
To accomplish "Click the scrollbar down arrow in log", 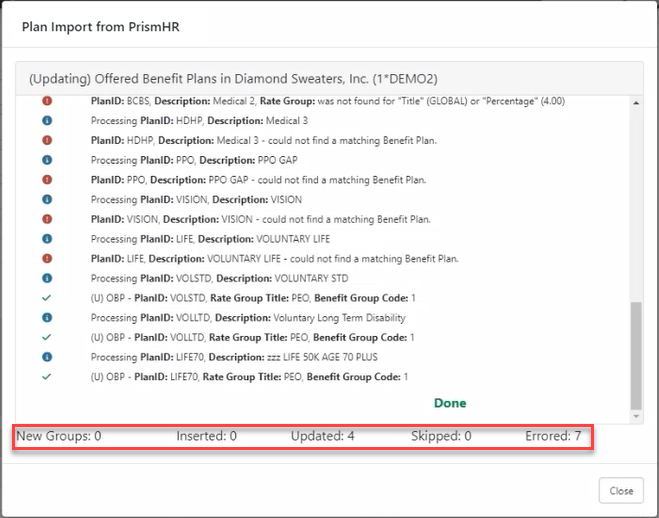I will click(x=635, y=416).
